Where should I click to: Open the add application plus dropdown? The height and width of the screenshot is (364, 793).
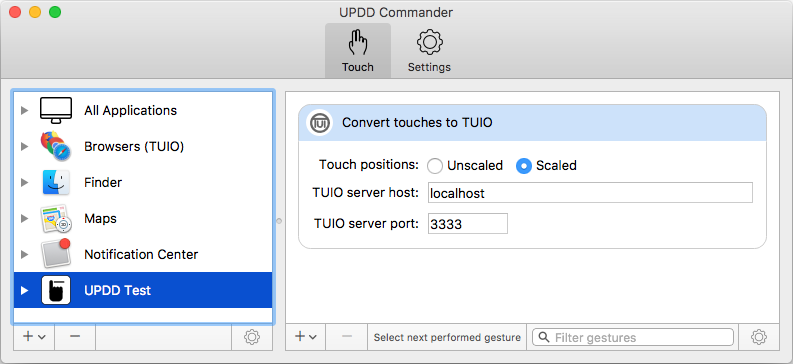[34, 337]
